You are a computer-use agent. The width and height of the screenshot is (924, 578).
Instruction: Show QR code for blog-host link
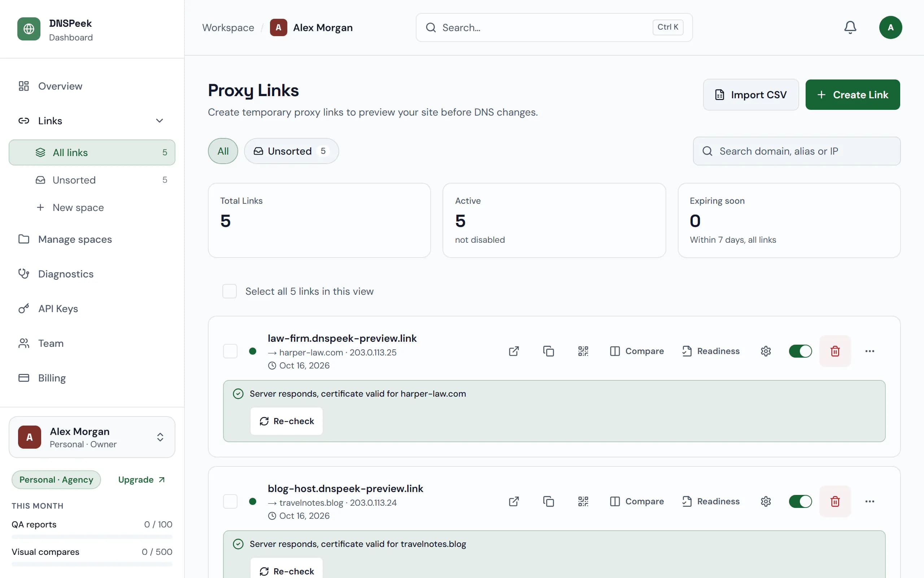(x=583, y=501)
